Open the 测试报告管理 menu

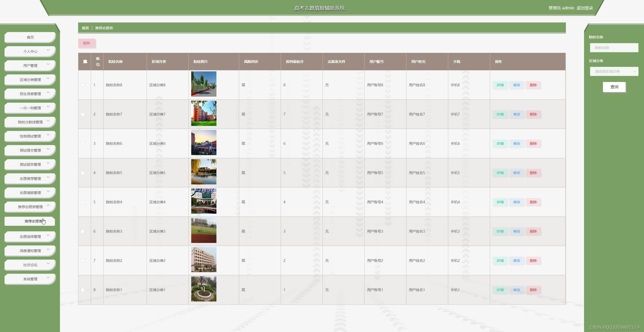[30, 164]
